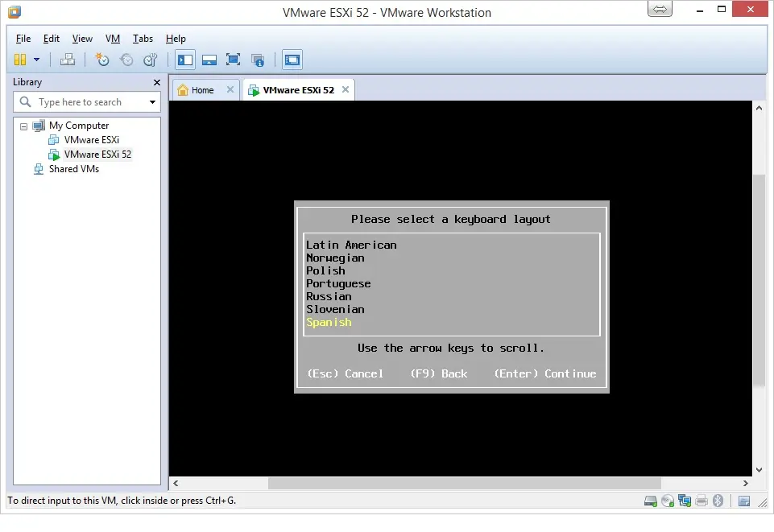Image resolution: width=774 pixels, height=532 pixels.
Task: Click the printer status bar icon
Action: pos(702,501)
